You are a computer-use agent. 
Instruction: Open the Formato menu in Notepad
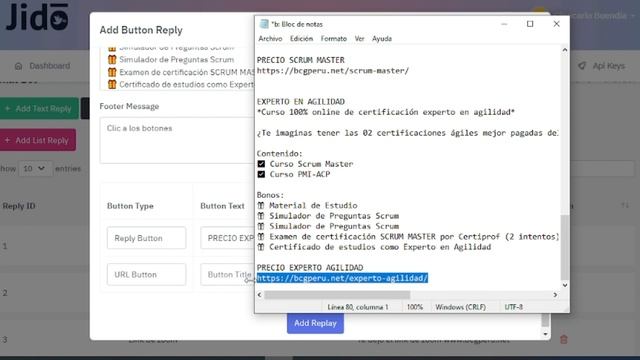click(x=333, y=39)
